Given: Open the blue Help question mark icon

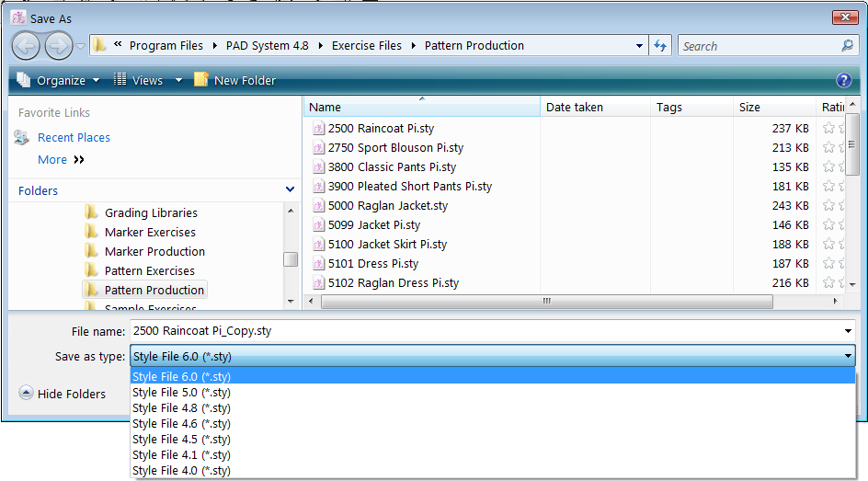Looking at the screenshot, I should tap(843, 80).
